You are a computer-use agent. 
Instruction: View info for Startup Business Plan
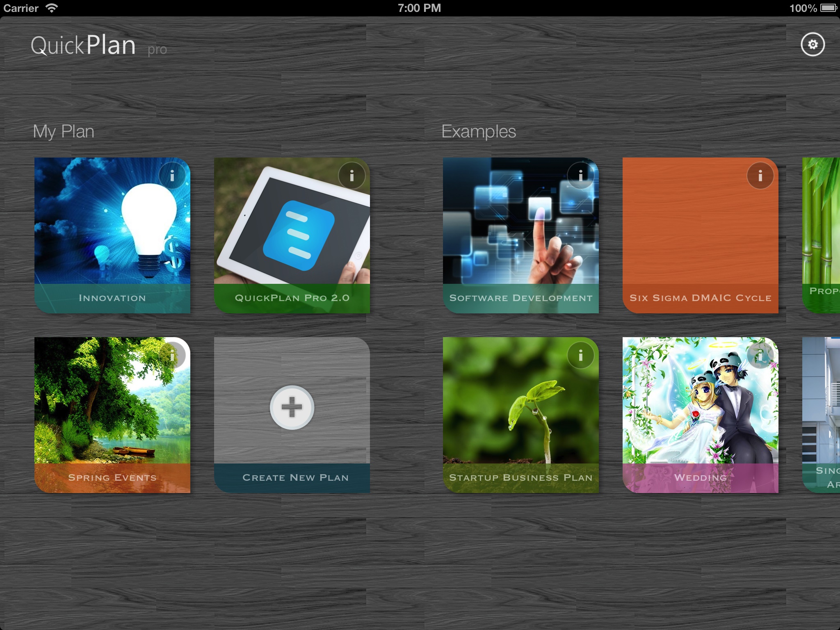(x=580, y=355)
